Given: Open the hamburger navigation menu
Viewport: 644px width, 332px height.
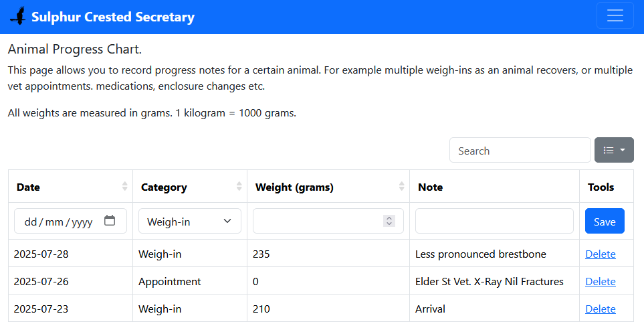Looking at the screenshot, I should pos(615,16).
